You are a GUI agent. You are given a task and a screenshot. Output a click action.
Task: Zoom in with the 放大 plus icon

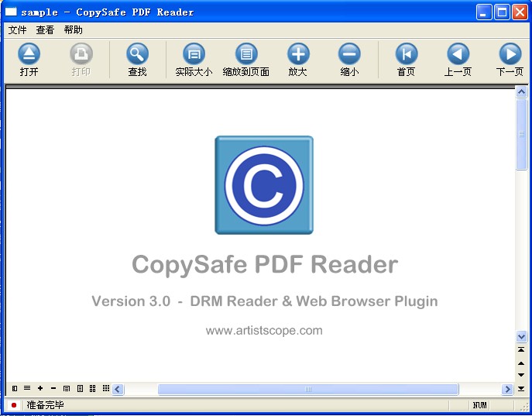(298, 53)
